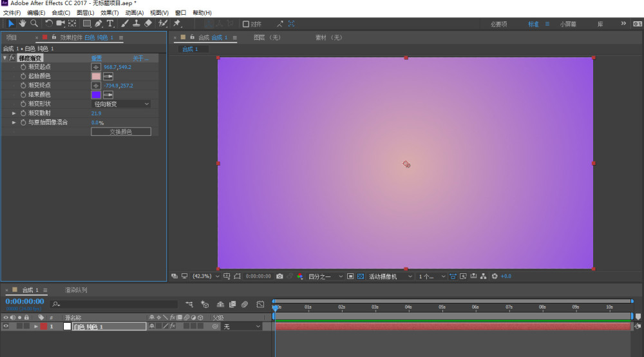644x357 pixels.
Task: Open the 四分之一 resolution dropdown
Action: (324, 276)
